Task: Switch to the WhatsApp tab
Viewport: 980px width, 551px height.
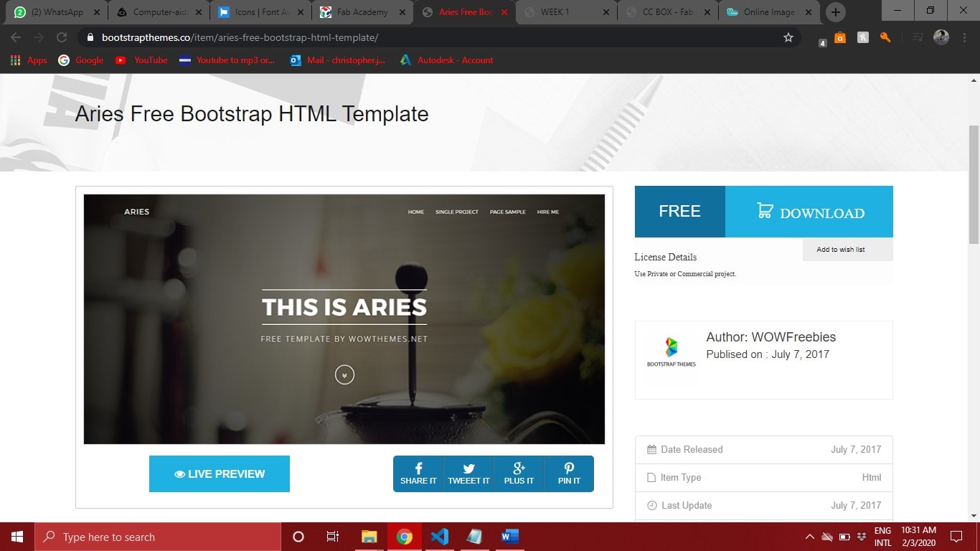Action: point(56,12)
